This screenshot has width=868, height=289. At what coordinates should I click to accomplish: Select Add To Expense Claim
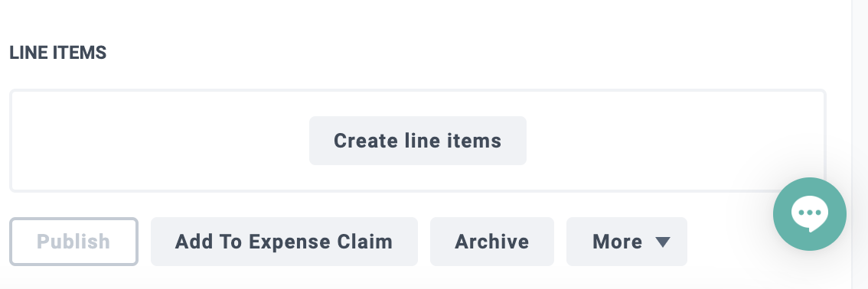[284, 242]
